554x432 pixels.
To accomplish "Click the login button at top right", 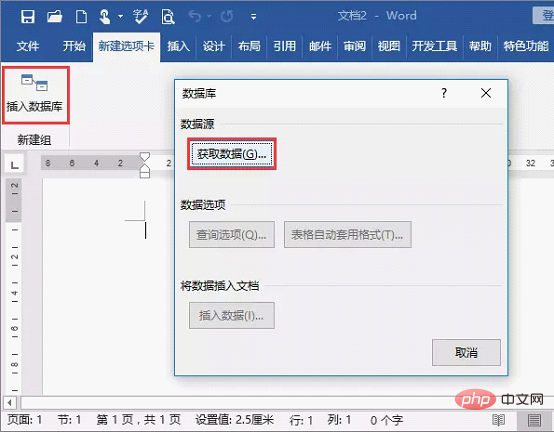I will pos(543,16).
